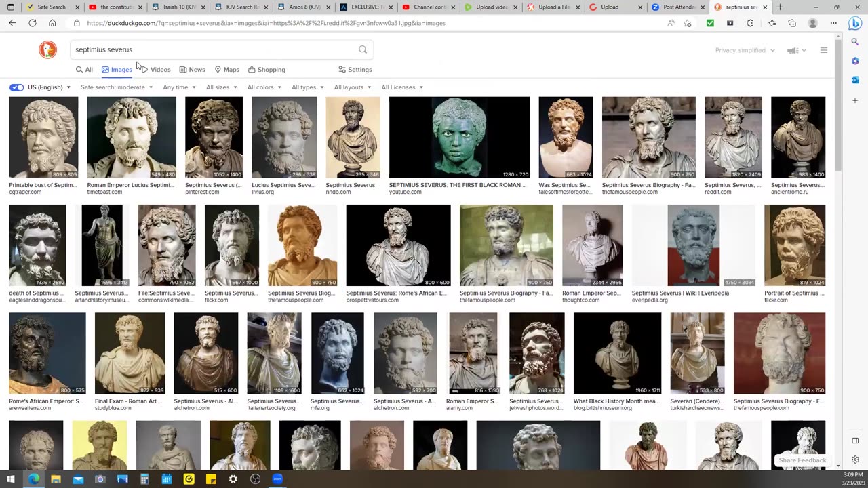Open the All layouts filter

pyautogui.click(x=353, y=87)
